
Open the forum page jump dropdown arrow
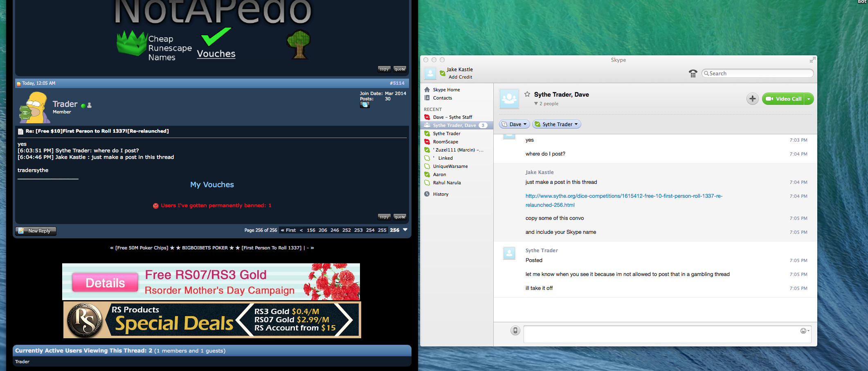coord(405,230)
